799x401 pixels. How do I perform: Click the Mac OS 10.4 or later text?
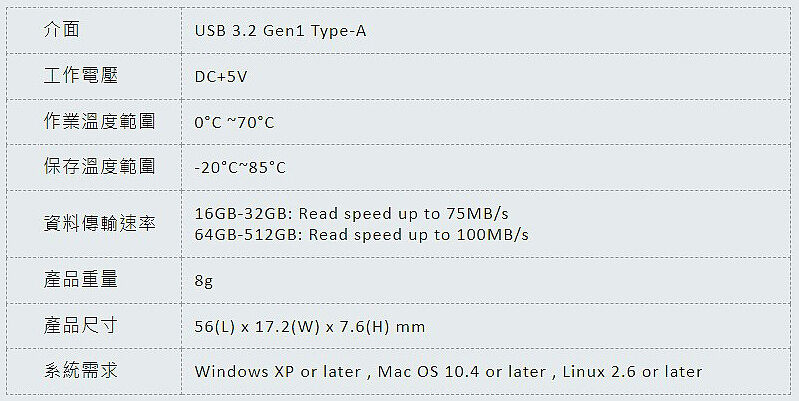(x=462, y=371)
